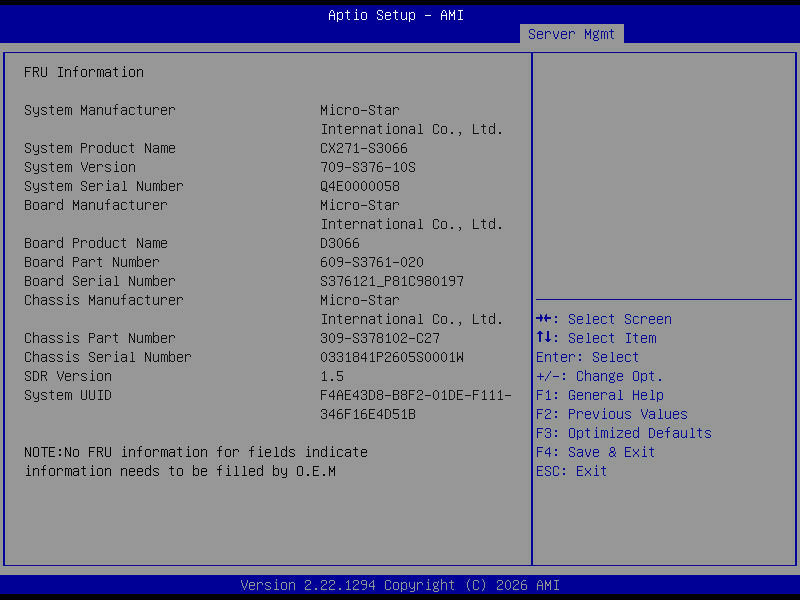
Task: Click the +/-: Change Opt. entry
Action: 599,377
